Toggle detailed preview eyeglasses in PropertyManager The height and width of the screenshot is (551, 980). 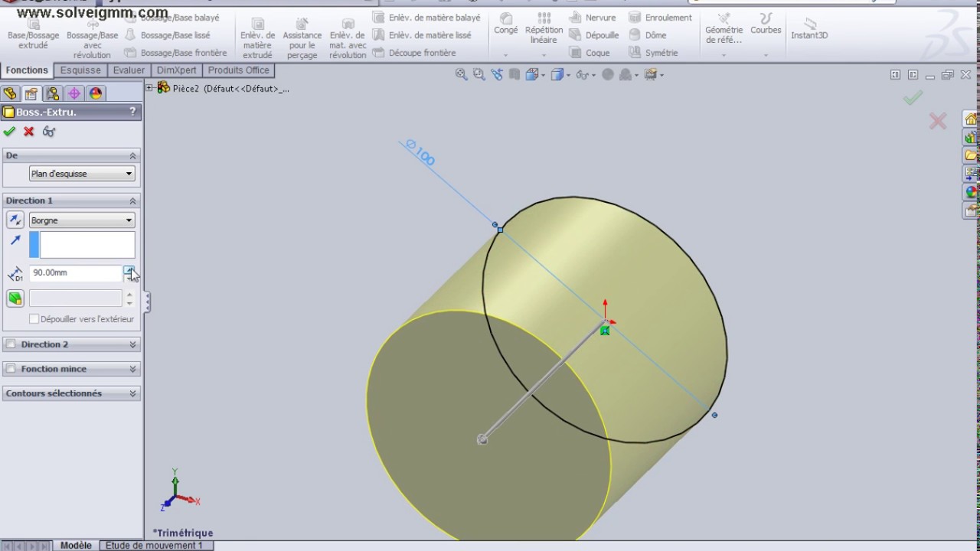click(x=49, y=132)
